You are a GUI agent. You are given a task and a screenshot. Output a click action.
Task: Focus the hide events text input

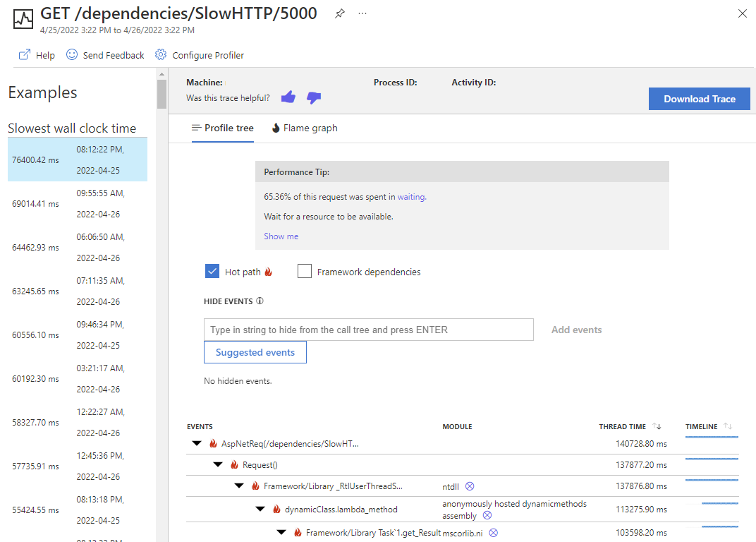pyautogui.click(x=369, y=330)
